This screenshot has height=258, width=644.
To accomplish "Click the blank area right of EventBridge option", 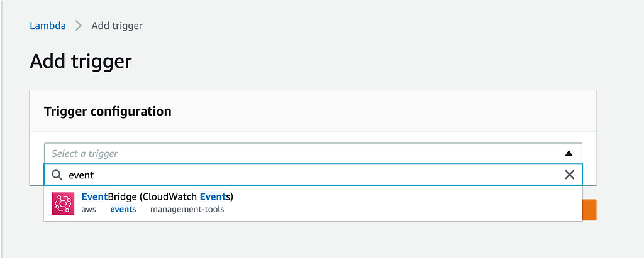I will (x=407, y=203).
